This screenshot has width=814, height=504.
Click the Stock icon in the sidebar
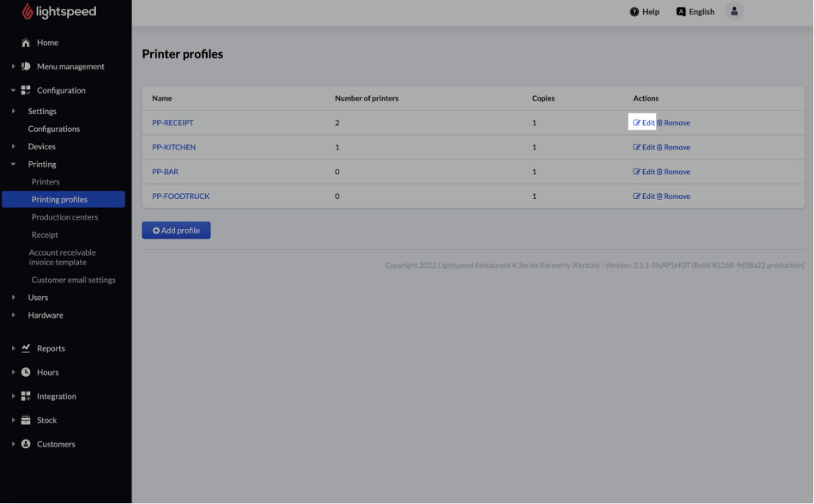click(x=26, y=420)
